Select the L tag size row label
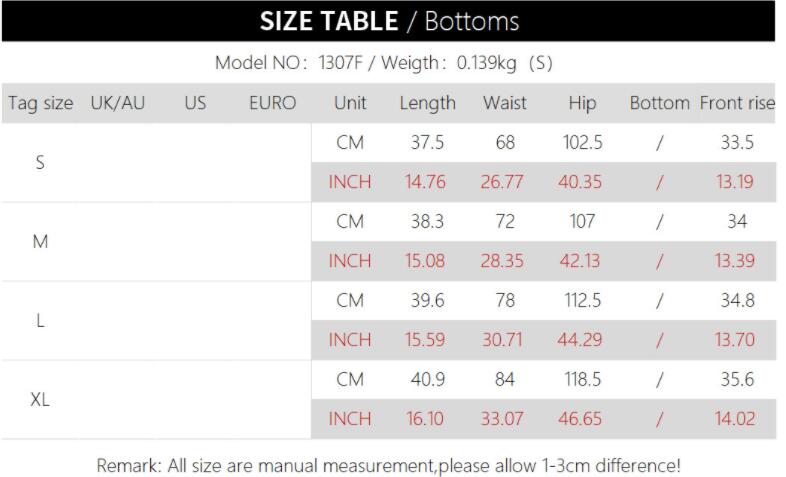 [40, 320]
